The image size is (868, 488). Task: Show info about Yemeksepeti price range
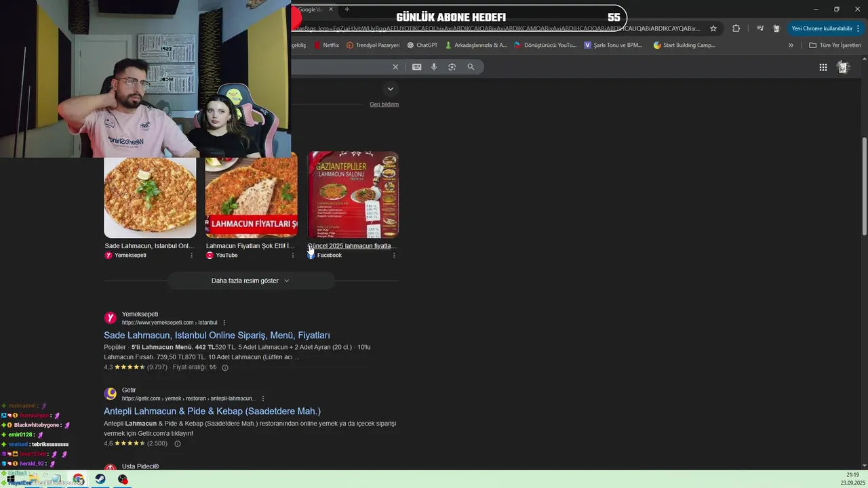coord(225,367)
